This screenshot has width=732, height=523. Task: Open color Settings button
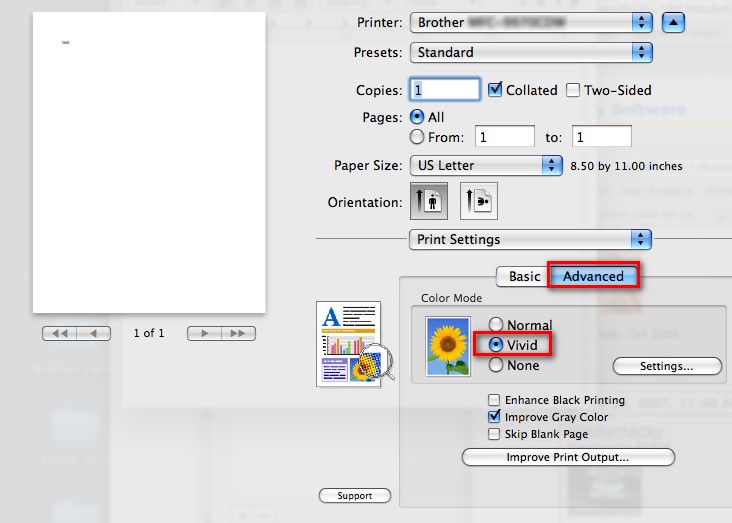(x=666, y=366)
